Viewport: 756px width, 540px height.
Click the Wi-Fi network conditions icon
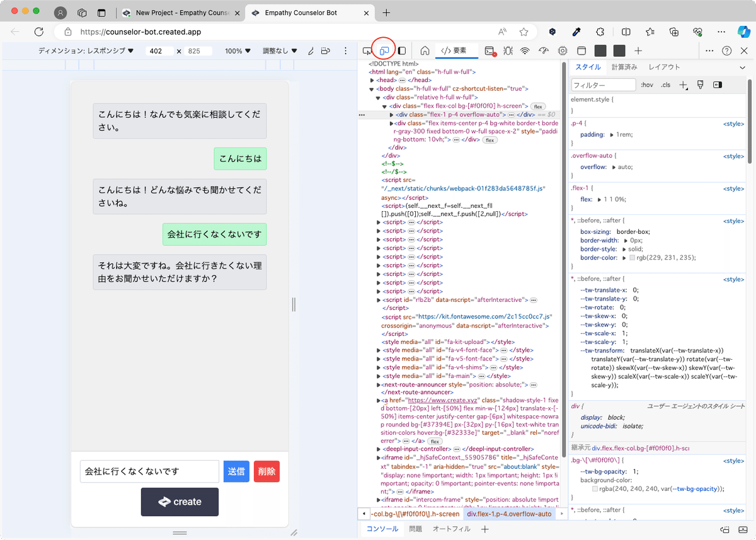[525, 50]
